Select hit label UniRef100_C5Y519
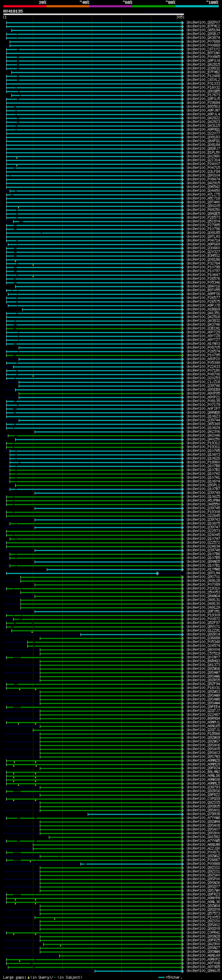This screenshot has width=222, height=980. pos(203,653)
